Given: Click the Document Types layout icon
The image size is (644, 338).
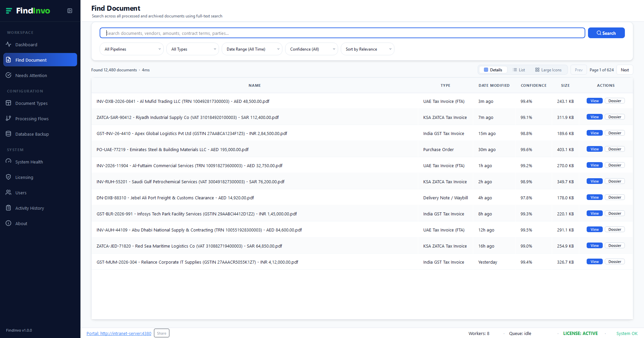Looking at the screenshot, I should pyautogui.click(x=8, y=103).
